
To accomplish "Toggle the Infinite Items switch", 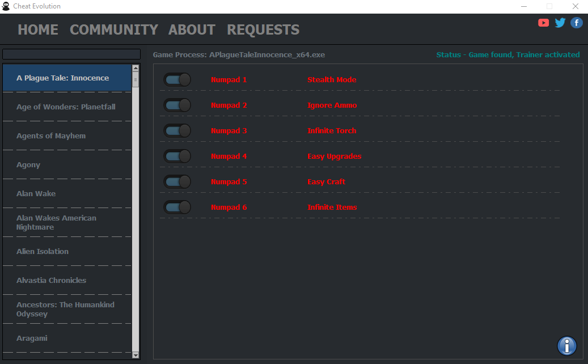I will coord(177,207).
